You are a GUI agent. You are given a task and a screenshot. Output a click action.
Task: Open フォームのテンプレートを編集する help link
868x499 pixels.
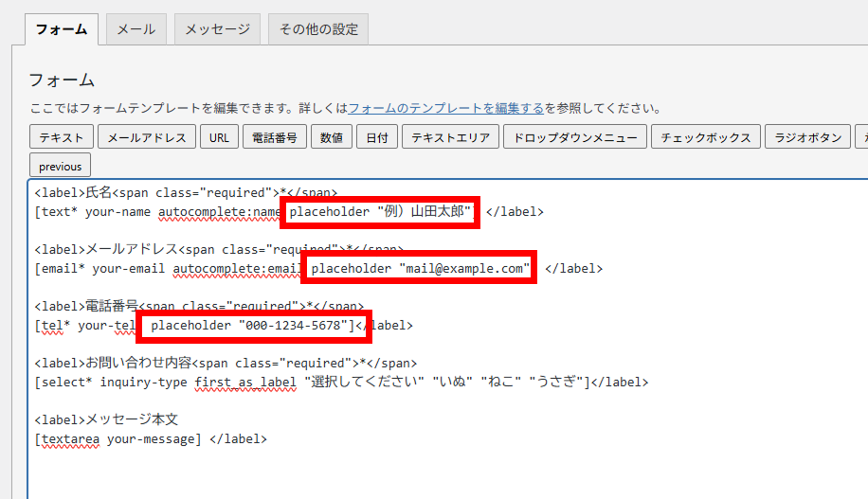click(x=445, y=108)
